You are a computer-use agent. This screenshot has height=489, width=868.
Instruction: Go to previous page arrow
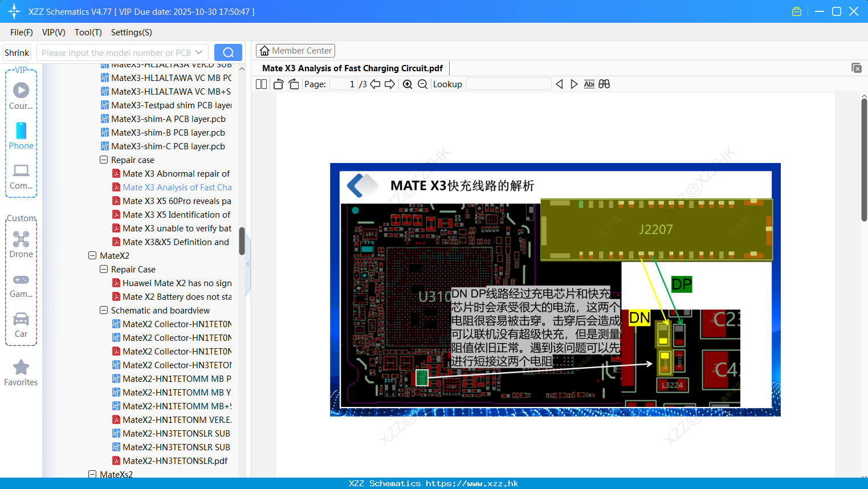click(x=375, y=84)
